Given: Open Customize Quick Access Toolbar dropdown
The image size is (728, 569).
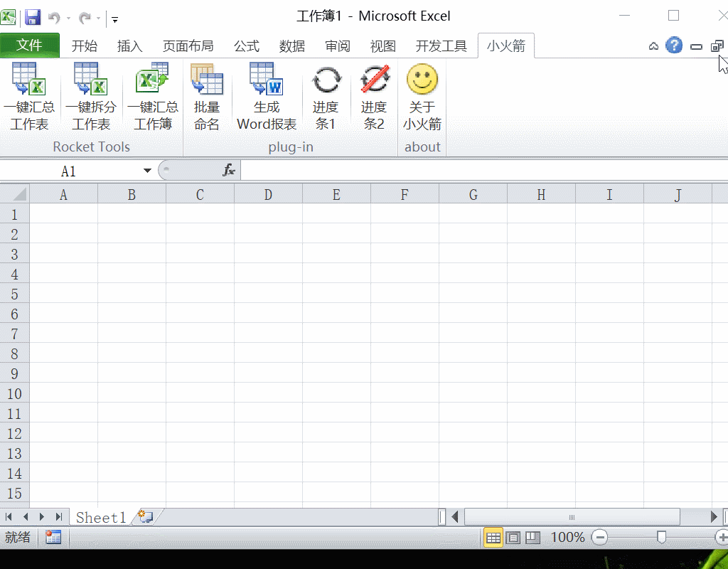Looking at the screenshot, I should pos(114,19).
